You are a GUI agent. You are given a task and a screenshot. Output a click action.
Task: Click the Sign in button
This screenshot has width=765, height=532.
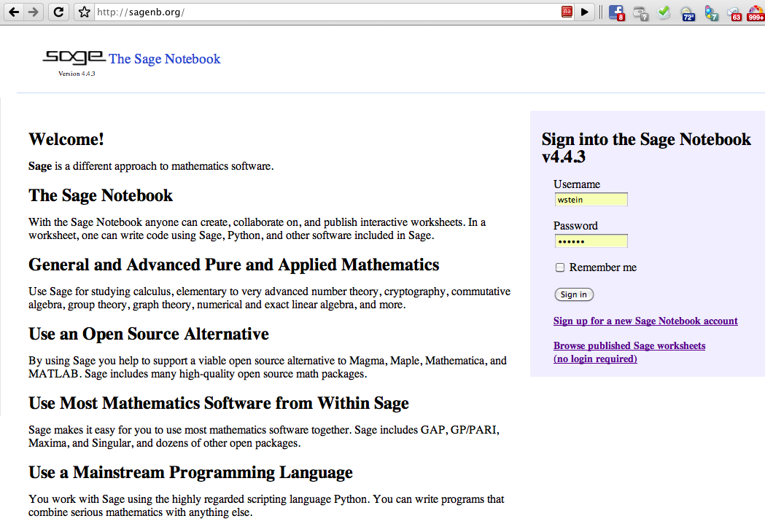coord(574,294)
